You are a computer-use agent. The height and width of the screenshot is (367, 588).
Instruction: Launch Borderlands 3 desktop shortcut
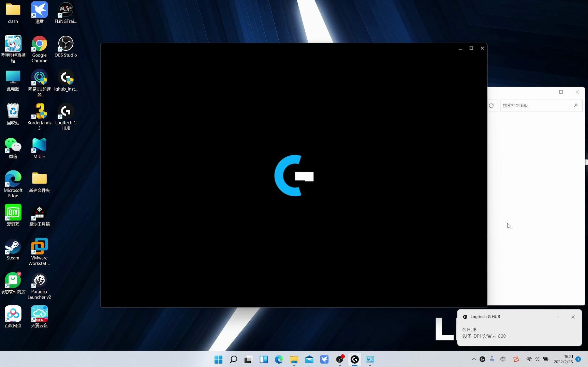pos(39,117)
